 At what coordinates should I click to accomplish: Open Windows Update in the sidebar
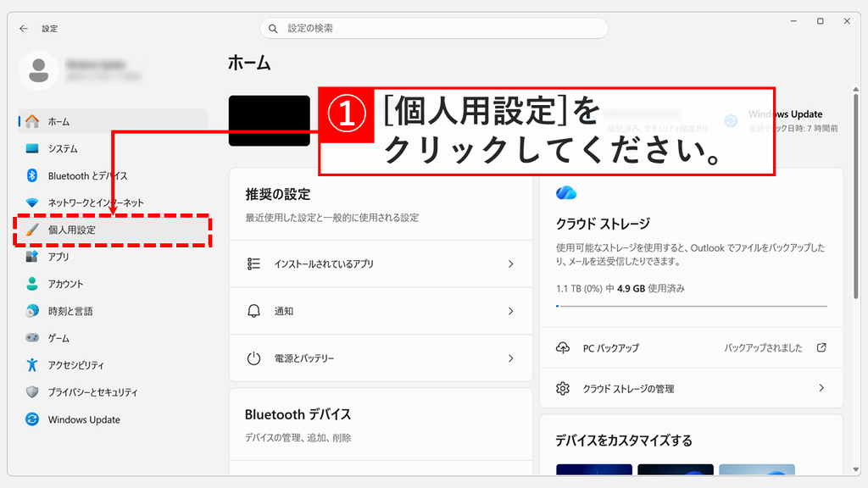tap(113, 419)
